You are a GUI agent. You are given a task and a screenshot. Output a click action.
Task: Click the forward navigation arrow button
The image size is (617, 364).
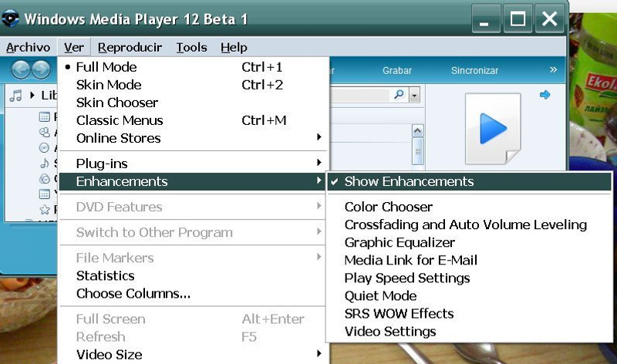41,70
